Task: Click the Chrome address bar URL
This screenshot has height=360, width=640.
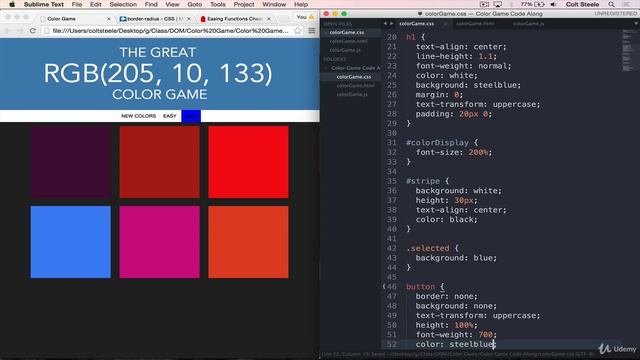Action: point(170,31)
